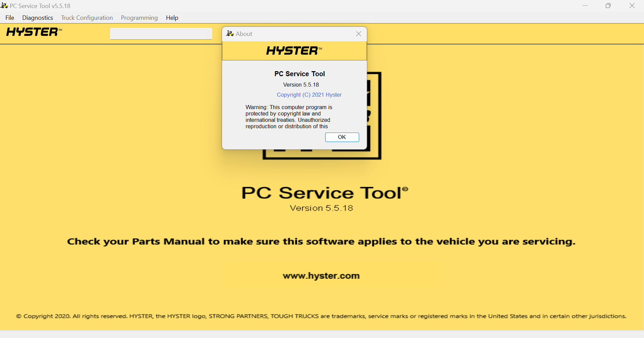Viewport: 644px width, 338px height.
Task: Click the Hyster logo in the About dialog
Action: [294, 51]
